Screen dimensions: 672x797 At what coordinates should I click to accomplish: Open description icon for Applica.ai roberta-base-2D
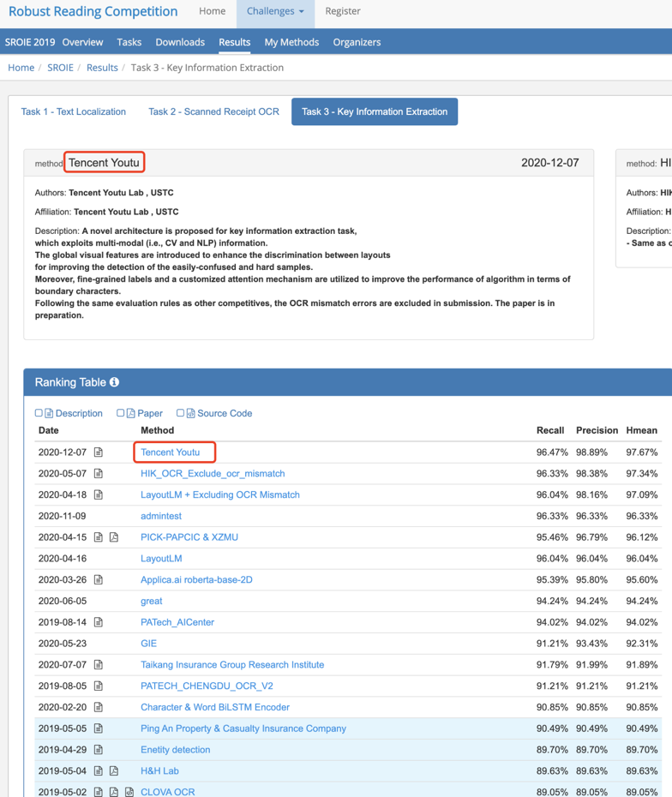[99, 580]
